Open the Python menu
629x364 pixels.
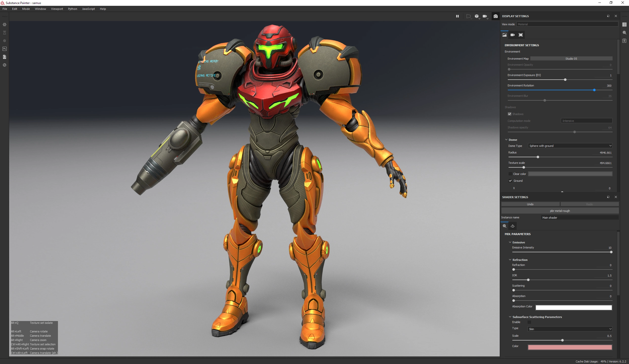(x=72, y=9)
